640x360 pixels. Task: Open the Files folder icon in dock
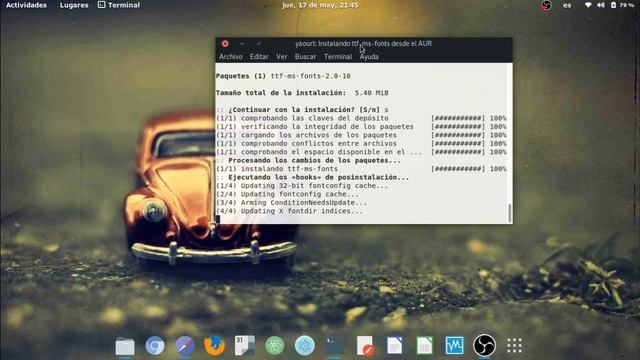tap(124, 346)
